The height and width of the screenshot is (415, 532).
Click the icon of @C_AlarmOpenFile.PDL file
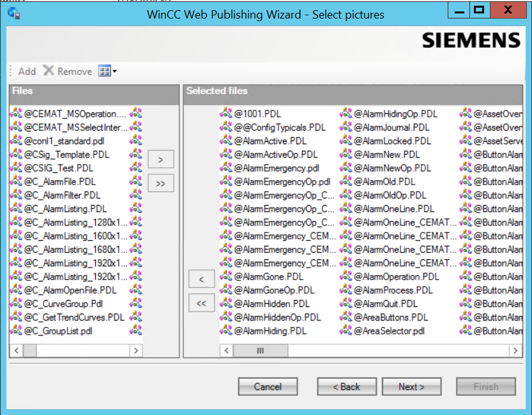point(16,289)
